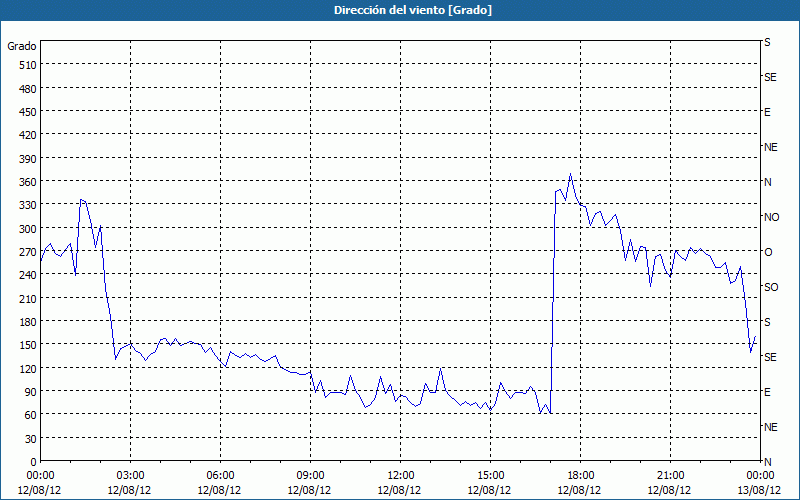Click the 12:00 time label
The height and width of the screenshot is (500, 800).
(400, 476)
